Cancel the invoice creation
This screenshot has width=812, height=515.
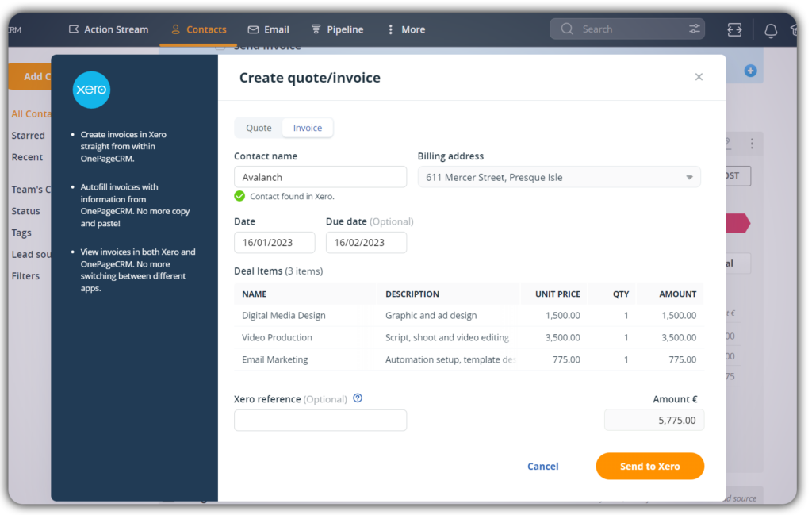point(542,466)
